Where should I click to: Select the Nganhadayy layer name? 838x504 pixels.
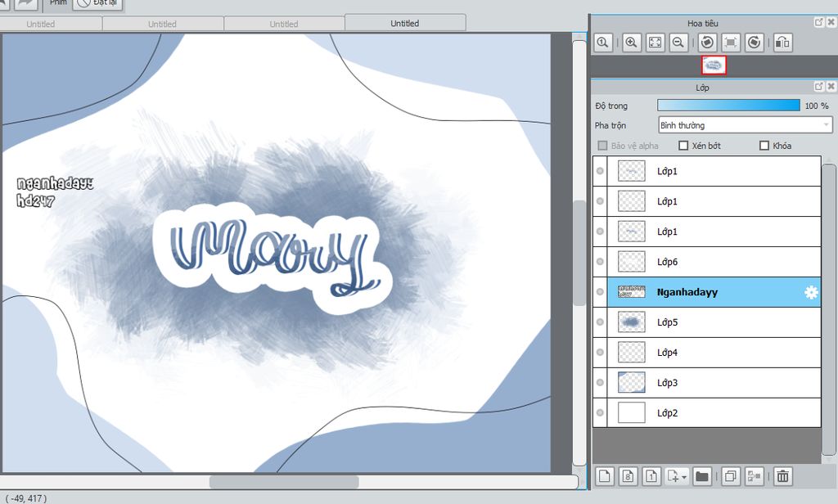pos(687,292)
